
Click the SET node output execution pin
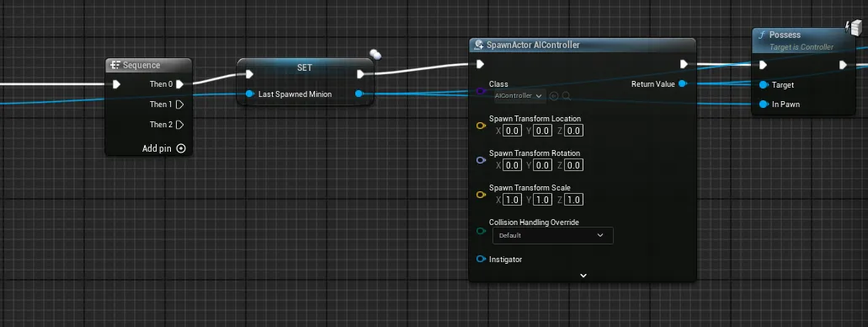(x=361, y=74)
